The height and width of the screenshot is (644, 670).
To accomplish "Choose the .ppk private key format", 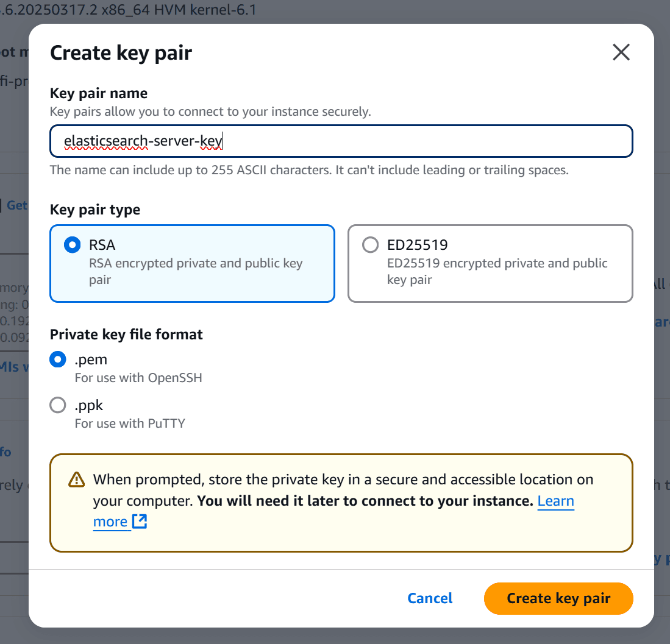I will click(58, 405).
